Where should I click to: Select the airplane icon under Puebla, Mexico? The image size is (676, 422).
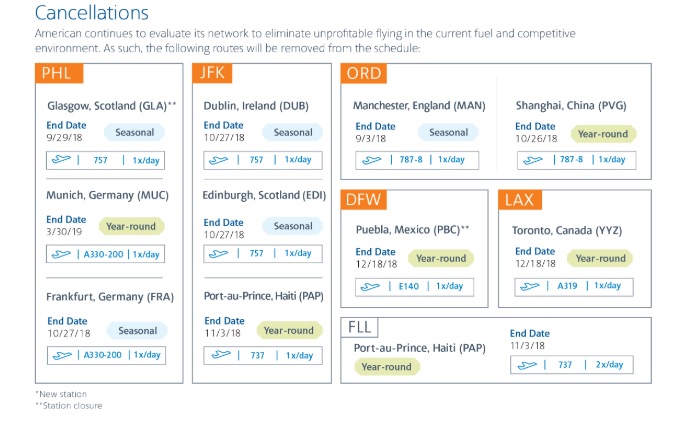(372, 287)
